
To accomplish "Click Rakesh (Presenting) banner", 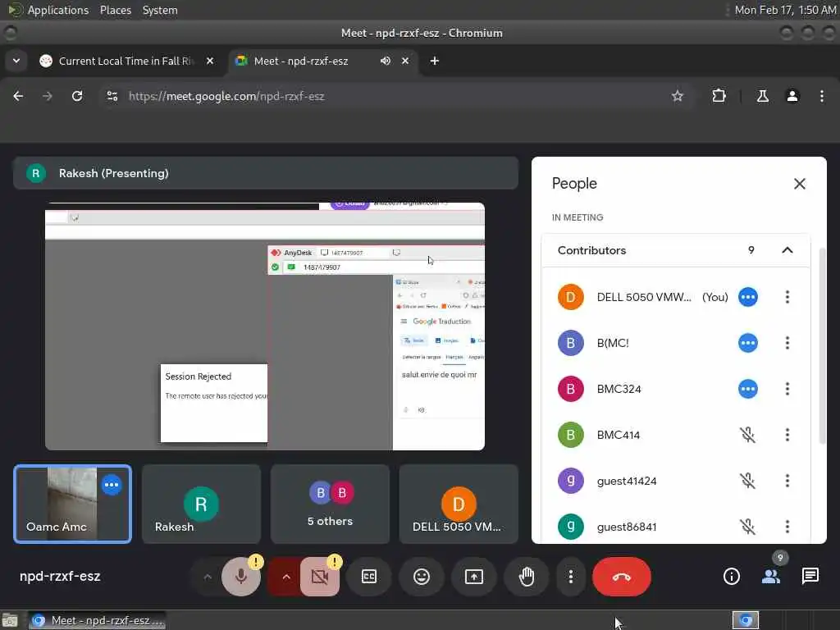I will coord(266,173).
